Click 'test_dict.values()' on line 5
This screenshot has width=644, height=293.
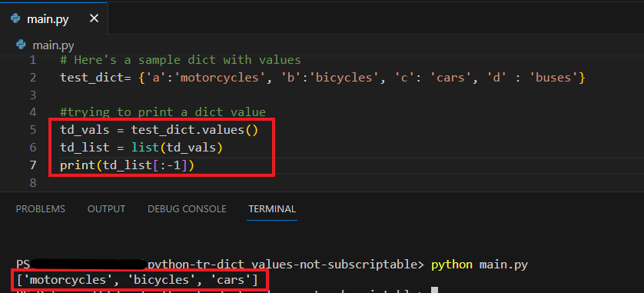(194, 130)
